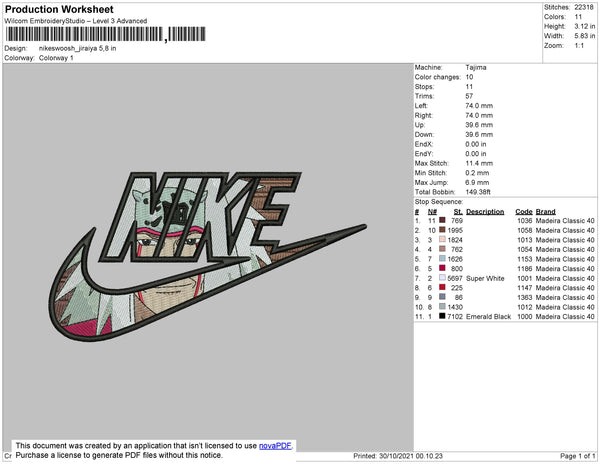Select the swatch in the 1012 code row

point(442,306)
